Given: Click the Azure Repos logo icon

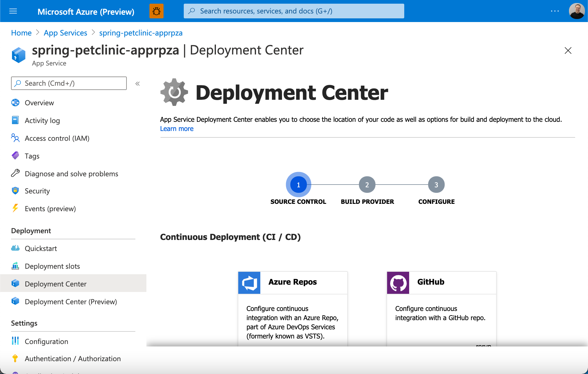Looking at the screenshot, I should [x=249, y=282].
